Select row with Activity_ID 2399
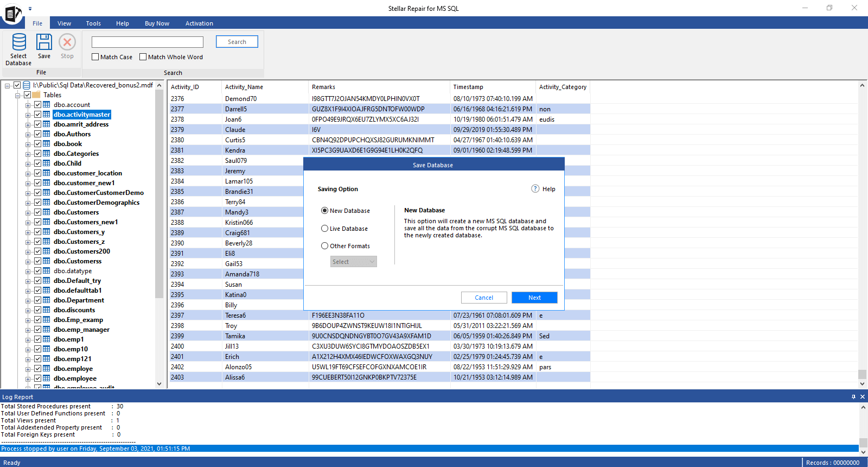 pos(379,336)
